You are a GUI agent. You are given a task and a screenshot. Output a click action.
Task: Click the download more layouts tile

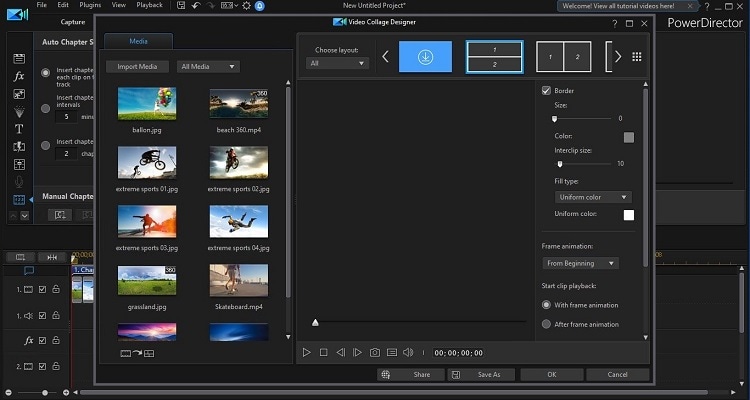point(425,57)
